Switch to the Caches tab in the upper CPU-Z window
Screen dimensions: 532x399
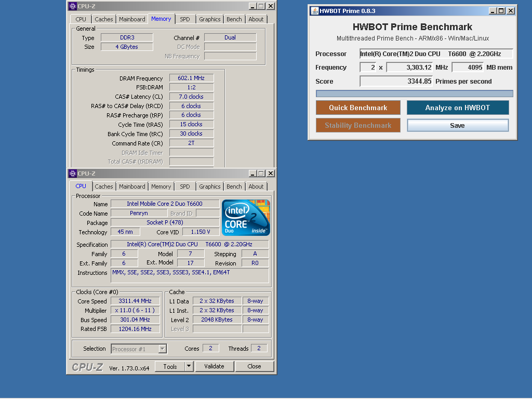point(103,19)
